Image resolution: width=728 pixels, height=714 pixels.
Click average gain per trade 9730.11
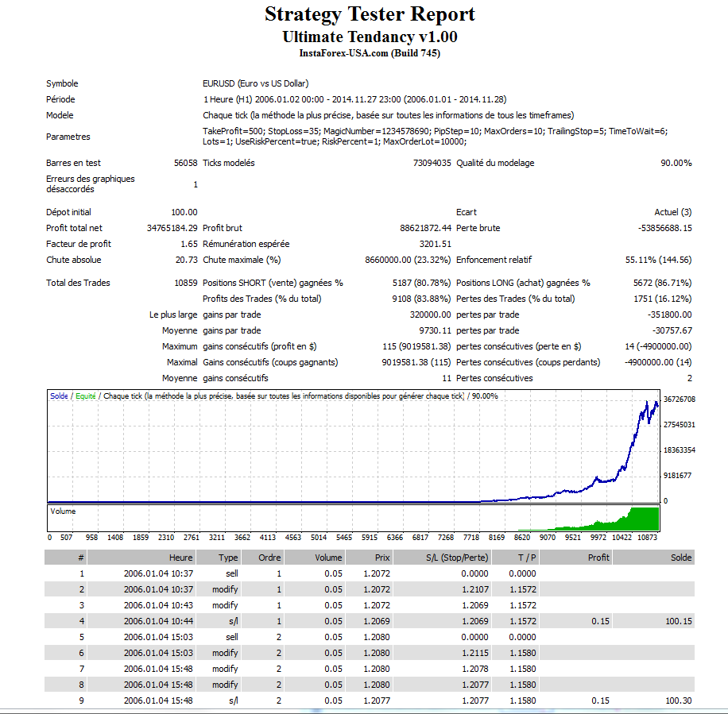[x=435, y=330]
